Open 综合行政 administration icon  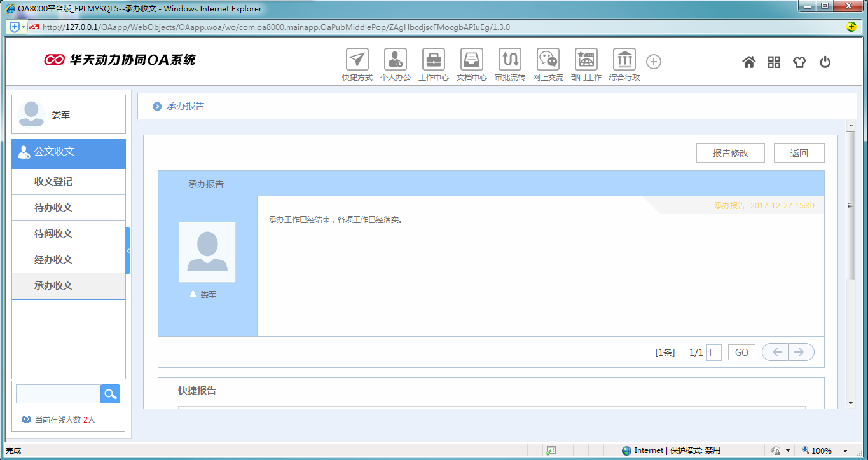tap(624, 60)
